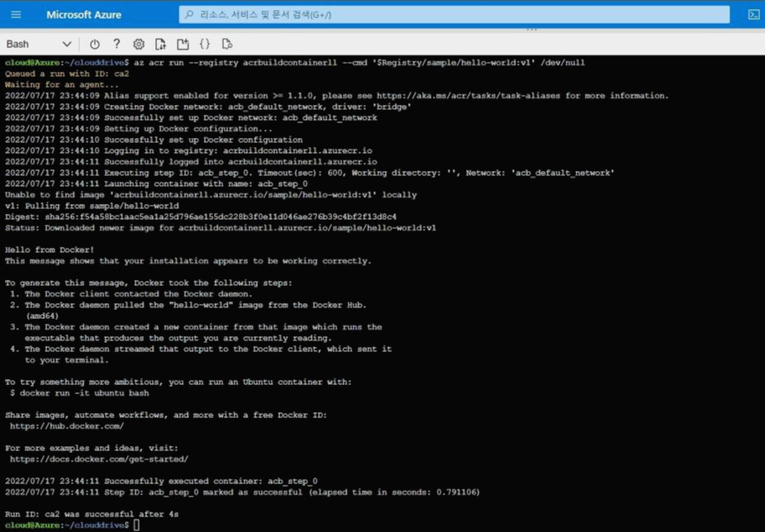Click the https://hub.docker.com/ URL
The height and width of the screenshot is (532, 765).
67,426
